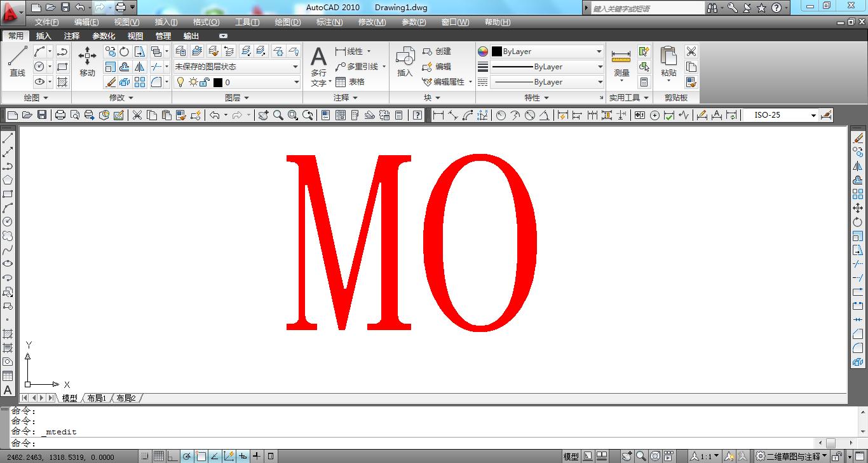Click the Match Properties brush in clipboard panel

pyautogui.click(x=691, y=82)
